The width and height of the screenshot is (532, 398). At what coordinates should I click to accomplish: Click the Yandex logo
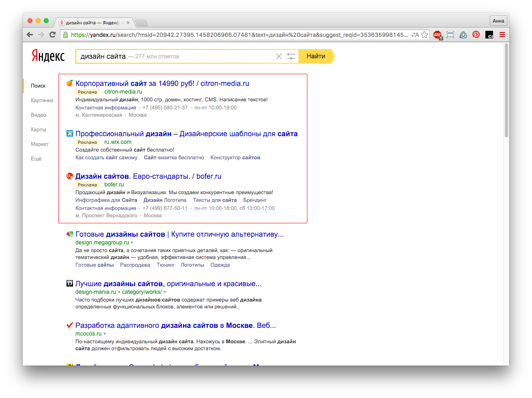coord(48,56)
